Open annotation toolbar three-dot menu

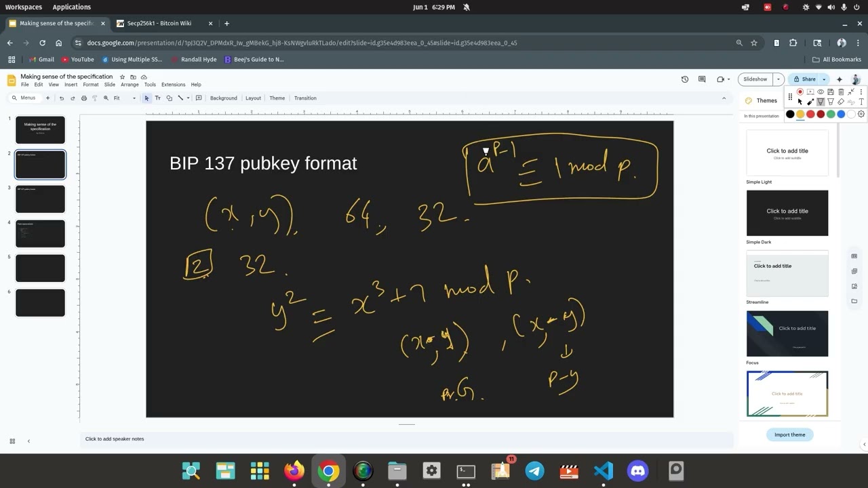click(861, 91)
